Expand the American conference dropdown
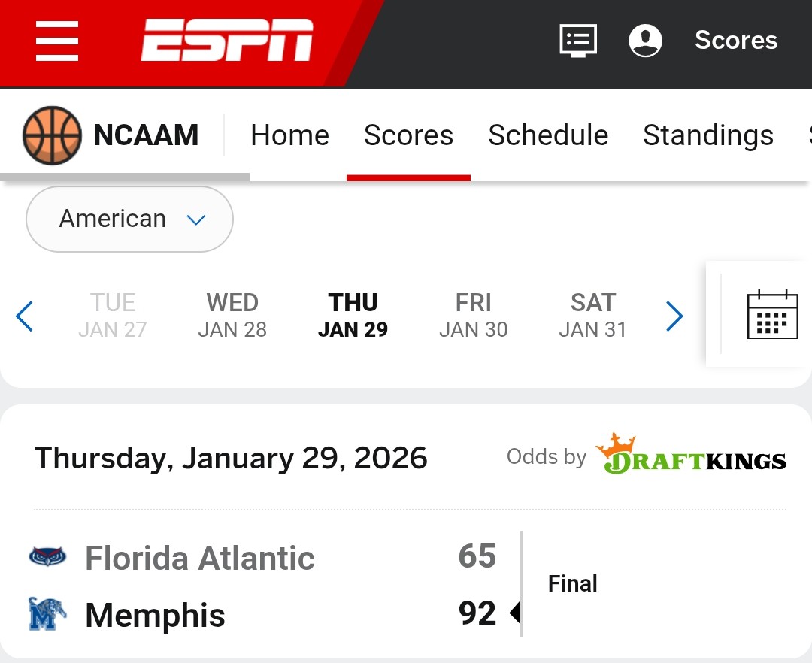This screenshot has height=663, width=812. coord(129,219)
